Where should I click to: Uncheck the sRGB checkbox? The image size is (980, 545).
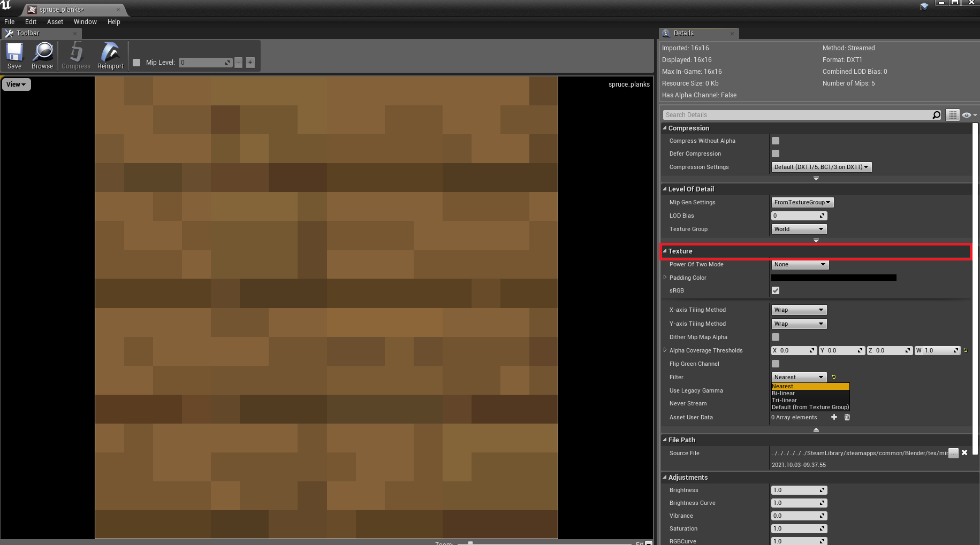click(x=776, y=290)
